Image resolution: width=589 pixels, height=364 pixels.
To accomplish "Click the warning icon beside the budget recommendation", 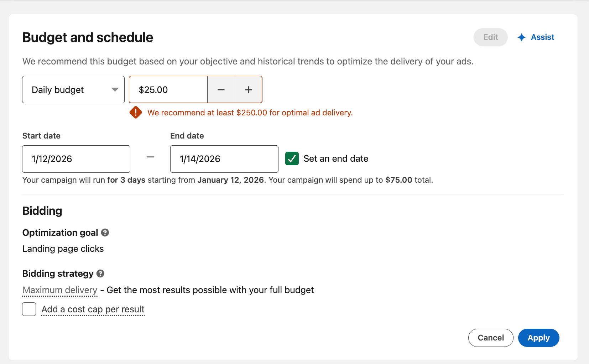I will 136,112.
